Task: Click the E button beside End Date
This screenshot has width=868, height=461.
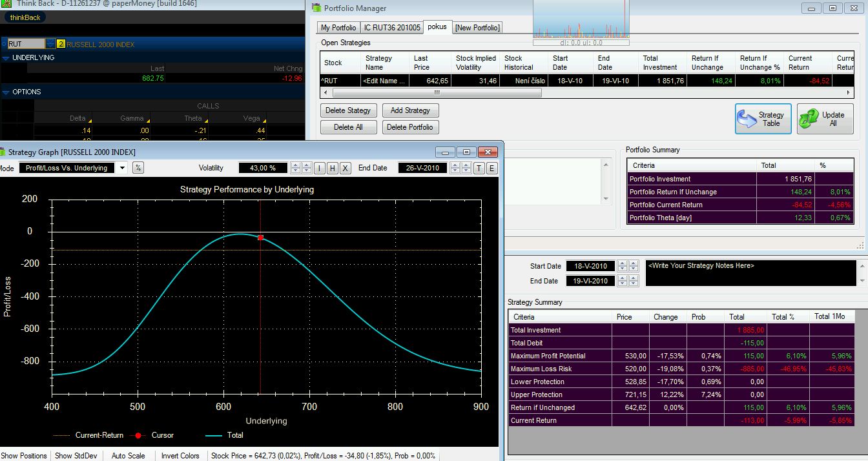Action: 492,168
